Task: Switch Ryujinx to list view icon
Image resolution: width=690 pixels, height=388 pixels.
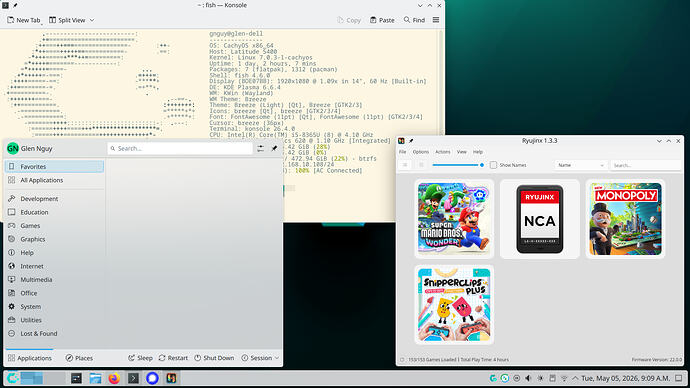Action: pos(405,165)
